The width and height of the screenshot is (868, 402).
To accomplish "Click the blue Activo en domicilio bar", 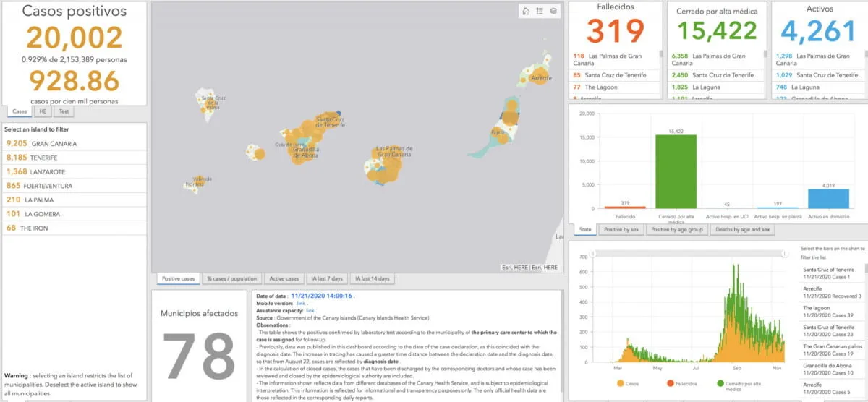I will click(x=830, y=199).
